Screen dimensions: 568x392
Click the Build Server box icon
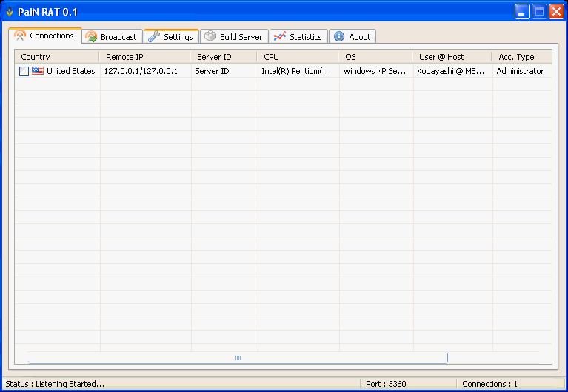[210, 37]
